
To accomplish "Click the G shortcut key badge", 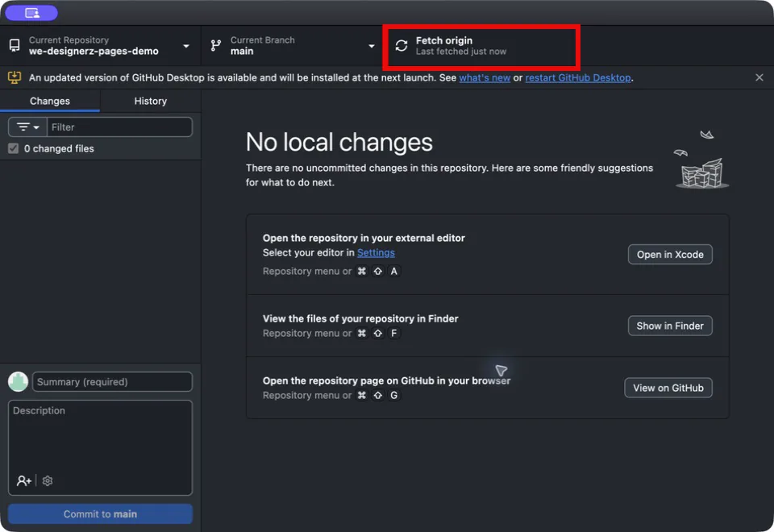I will click(394, 395).
